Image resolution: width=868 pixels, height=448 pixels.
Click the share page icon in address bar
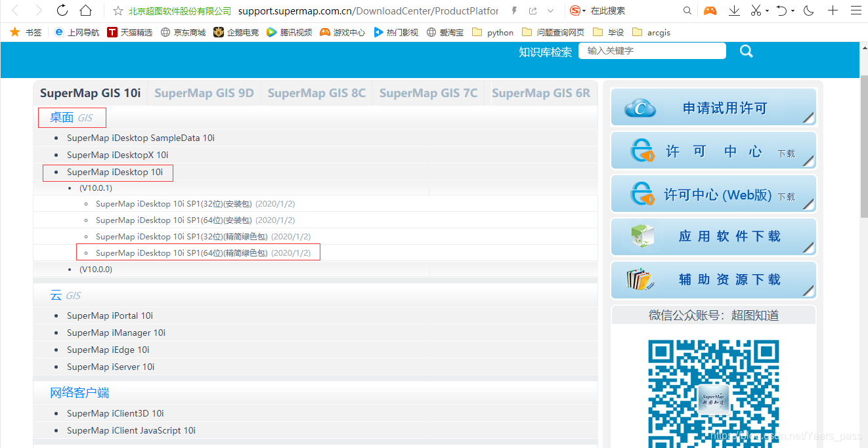(x=532, y=10)
